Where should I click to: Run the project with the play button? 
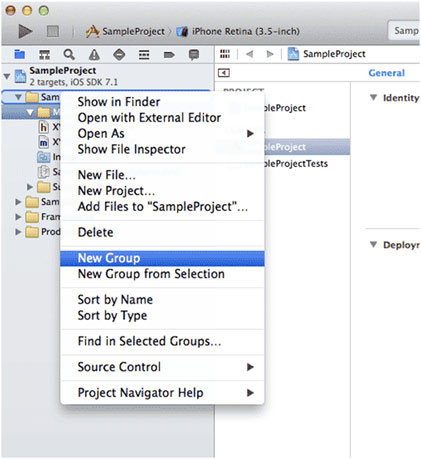pos(25,31)
